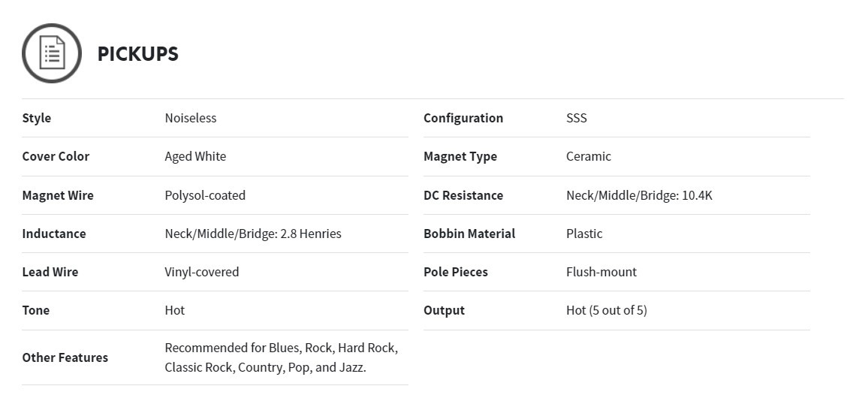Select the Style label
Screen dimensions: 868x404
[x=37, y=118]
